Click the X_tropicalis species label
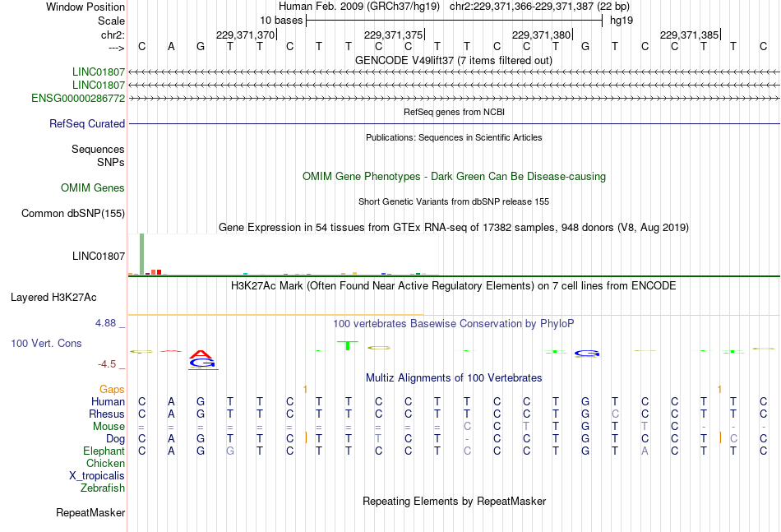781x532 pixels. point(97,476)
